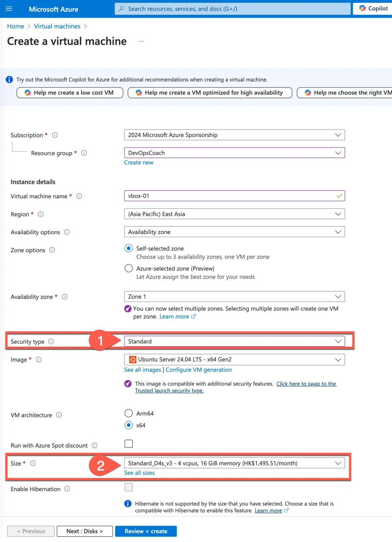Click the See all sizes link
Screen dimensions: 392x542
139,473
